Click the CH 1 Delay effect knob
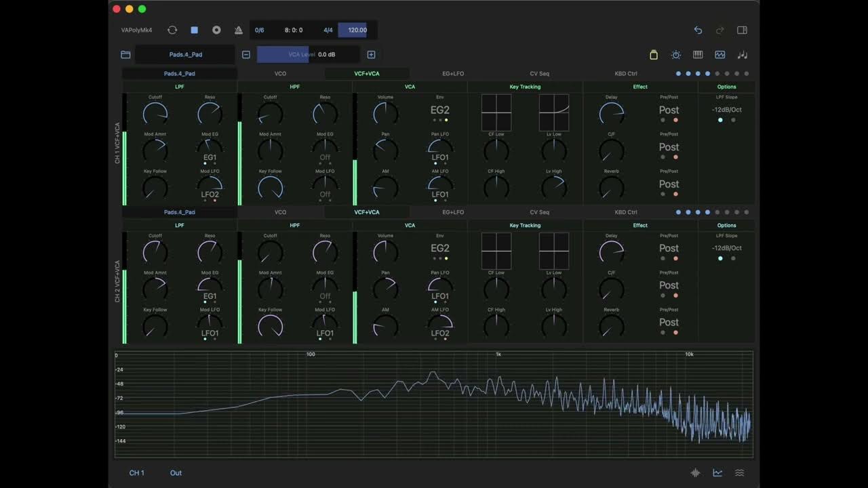This screenshot has width=868, height=488. click(x=612, y=114)
